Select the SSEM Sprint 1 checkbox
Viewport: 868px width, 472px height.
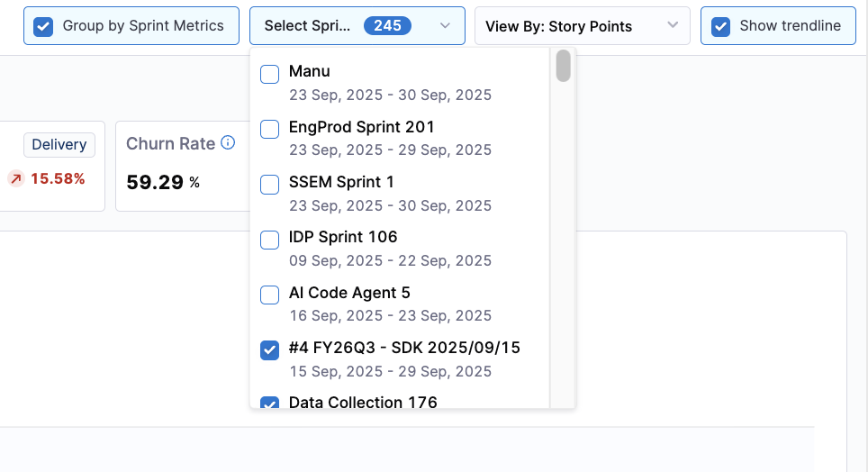point(269,185)
